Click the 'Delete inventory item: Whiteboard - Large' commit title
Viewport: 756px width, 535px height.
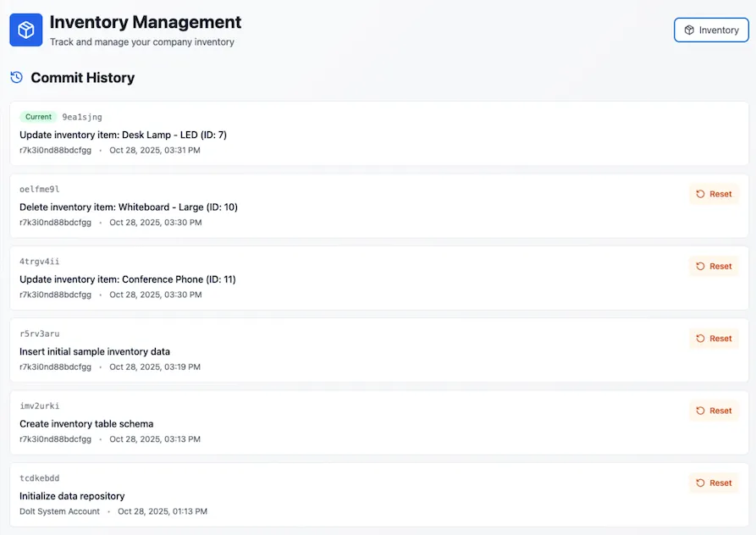click(129, 207)
